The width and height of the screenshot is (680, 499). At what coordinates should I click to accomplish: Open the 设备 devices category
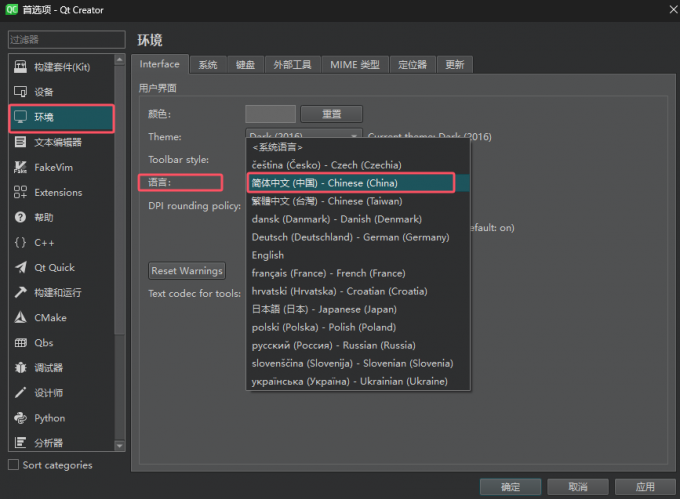tap(44, 92)
